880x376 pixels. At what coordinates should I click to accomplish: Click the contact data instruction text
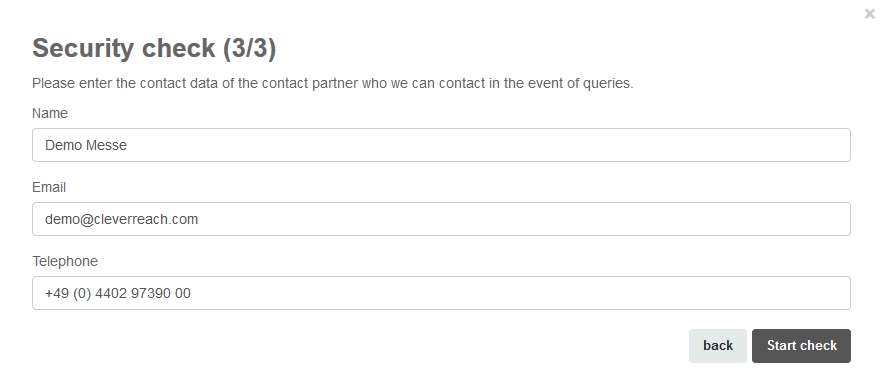coord(332,84)
